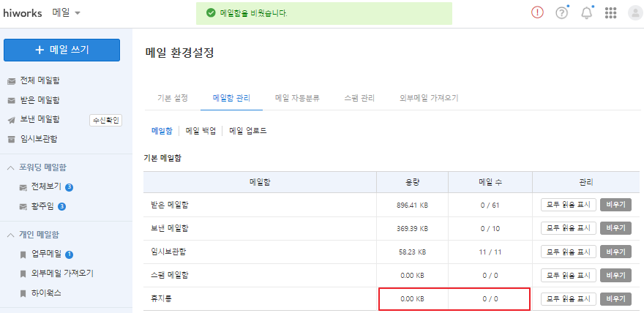The width and height of the screenshot is (644, 313).
Task: Open the 메일 백업 sub-menu link
Action: point(201,131)
